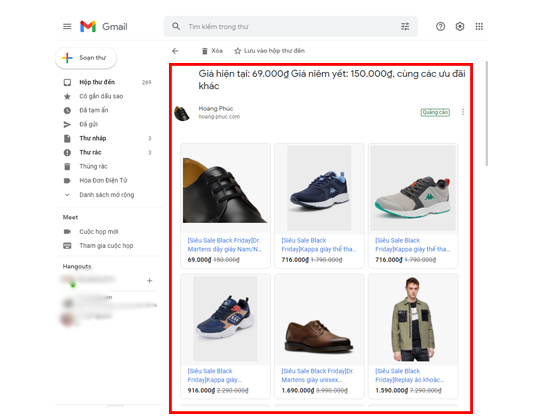The image size is (560, 420).
Task: Open the navy Kappa sneaker thumbnail
Action: pos(319,188)
